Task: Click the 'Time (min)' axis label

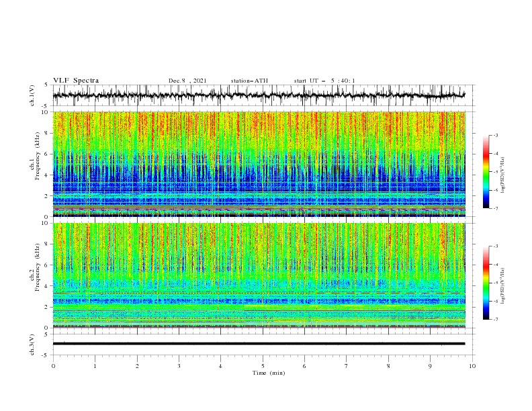Action: coord(269,373)
